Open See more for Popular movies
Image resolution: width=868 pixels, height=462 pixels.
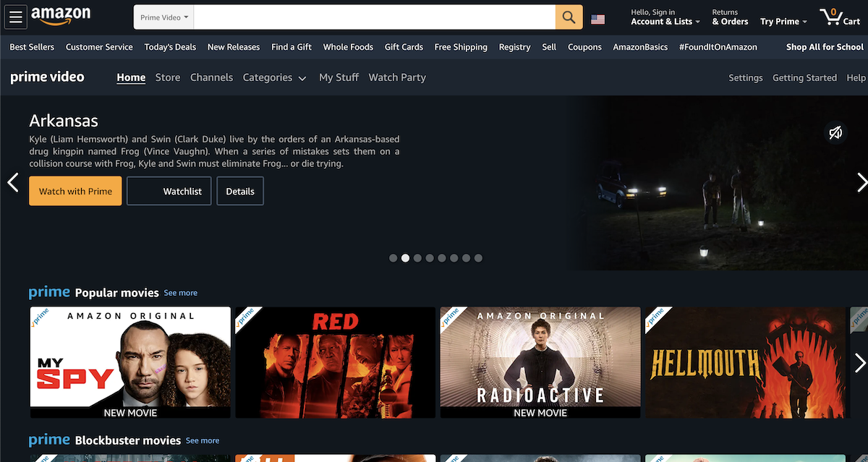pyautogui.click(x=180, y=293)
